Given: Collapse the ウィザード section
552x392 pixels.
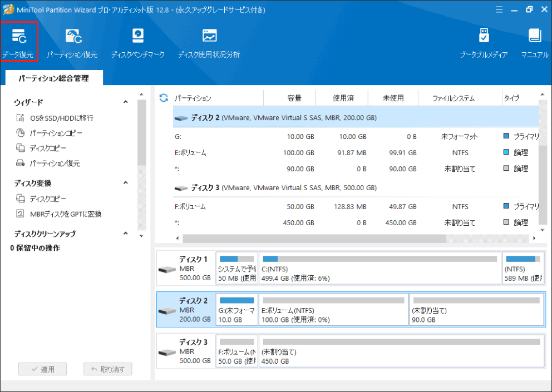Looking at the screenshot, I should 125,102.
